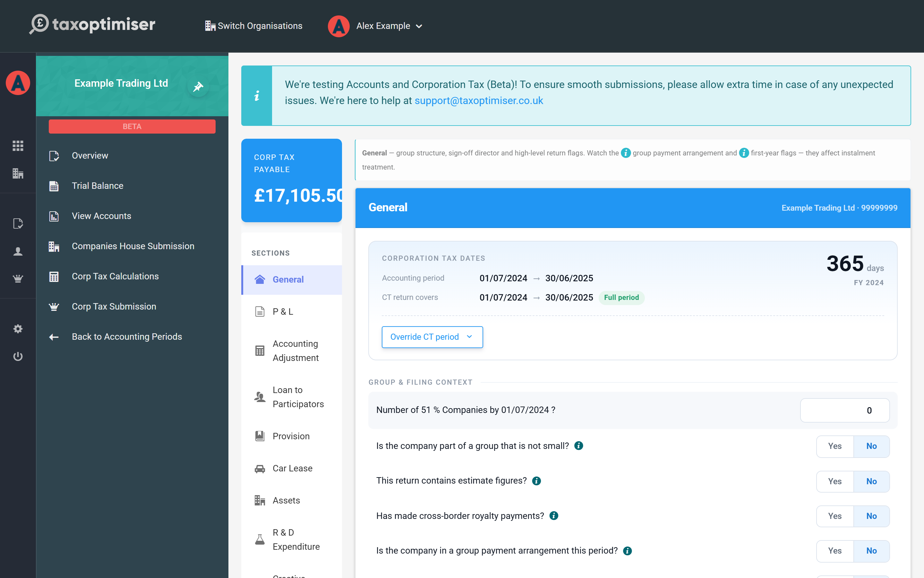Select the Car Lease section
Image resolution: width=924 pixels, height=578 pixels.
(x=292, y=468)
